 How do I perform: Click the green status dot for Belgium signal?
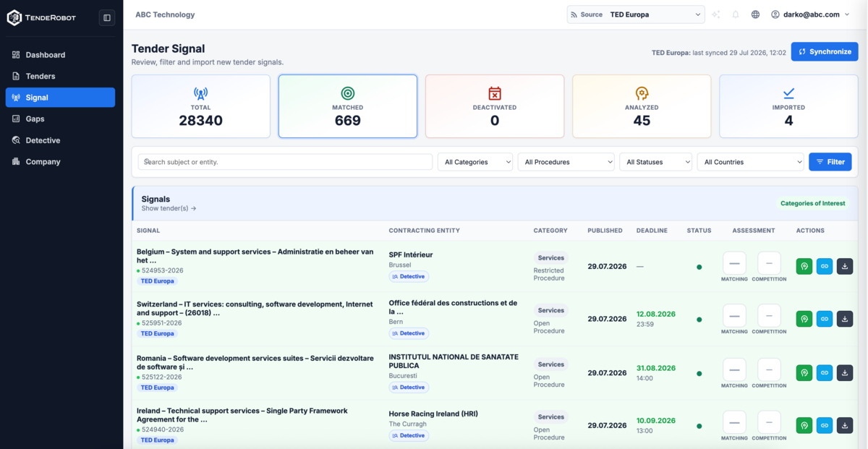(699, 267)
